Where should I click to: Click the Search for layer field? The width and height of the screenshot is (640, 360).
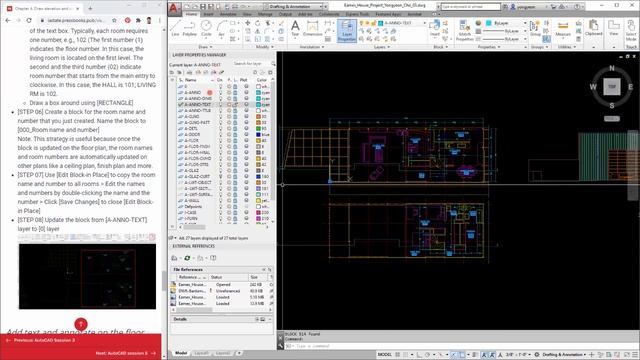[251, 64]
